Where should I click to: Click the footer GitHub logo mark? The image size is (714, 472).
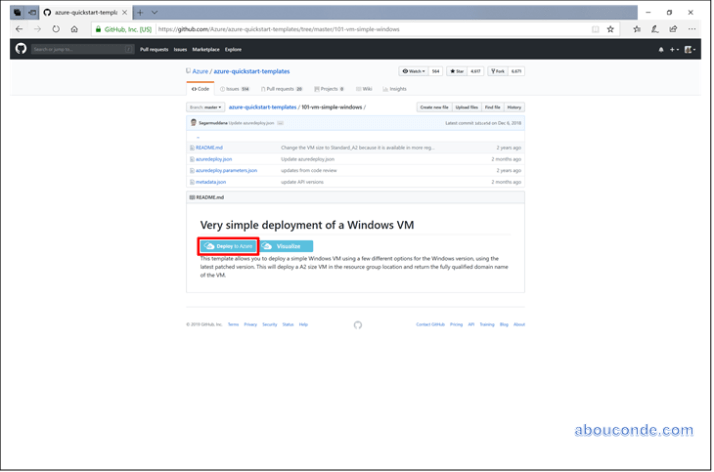tap(358, 324)
